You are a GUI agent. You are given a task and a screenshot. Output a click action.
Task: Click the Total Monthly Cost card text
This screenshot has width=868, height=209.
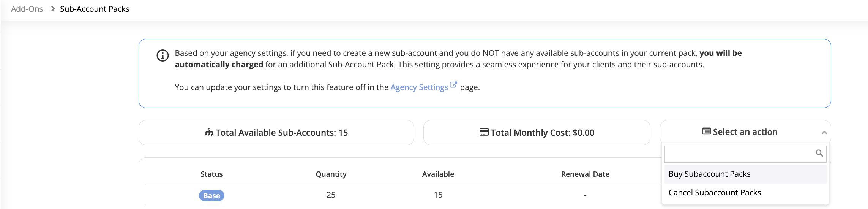pyautogui.click(x=542, y=133)
